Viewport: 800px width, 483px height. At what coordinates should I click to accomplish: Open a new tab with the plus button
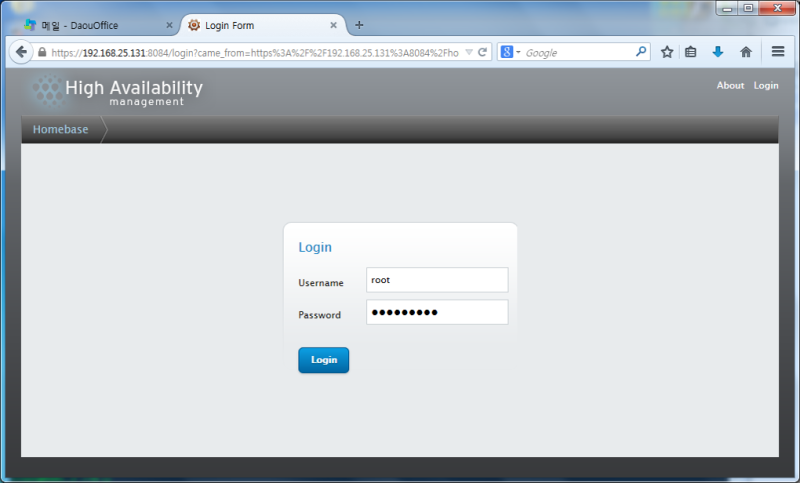pos(359,25)
